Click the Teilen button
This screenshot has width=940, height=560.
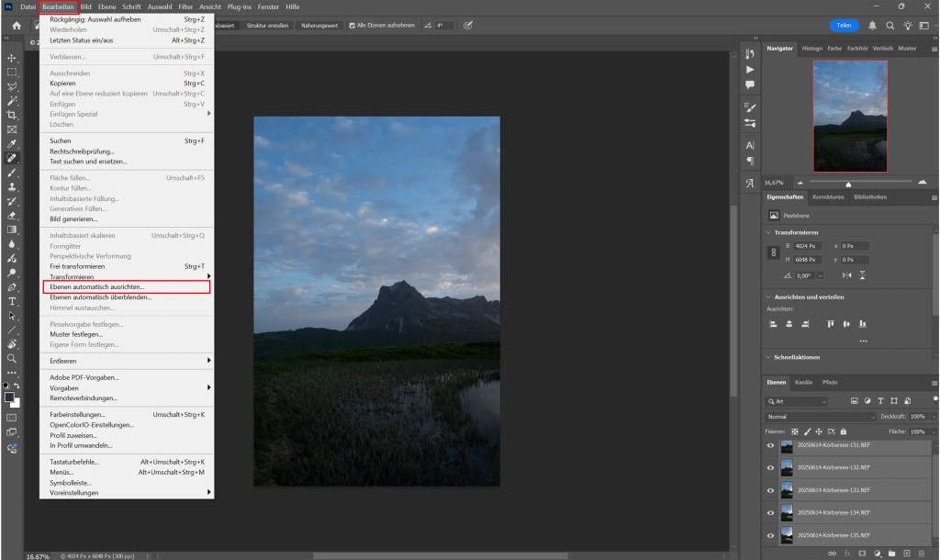pyautogui.click(x=844, y=26)
